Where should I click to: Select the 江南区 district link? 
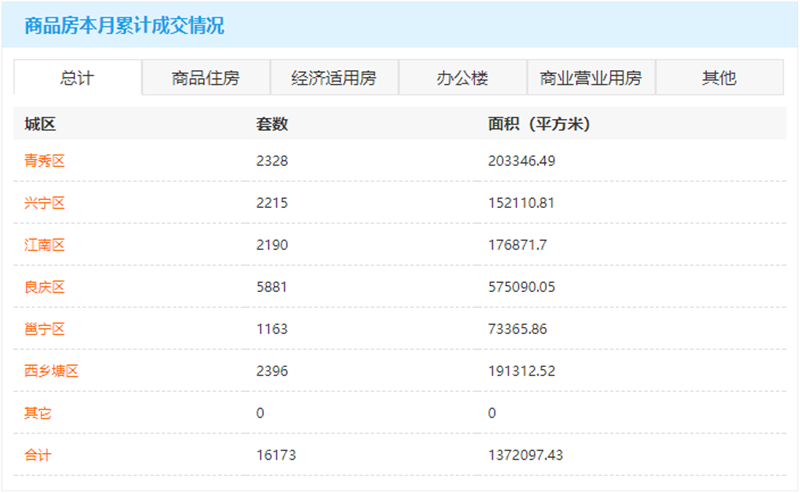[x=45, y=245]
